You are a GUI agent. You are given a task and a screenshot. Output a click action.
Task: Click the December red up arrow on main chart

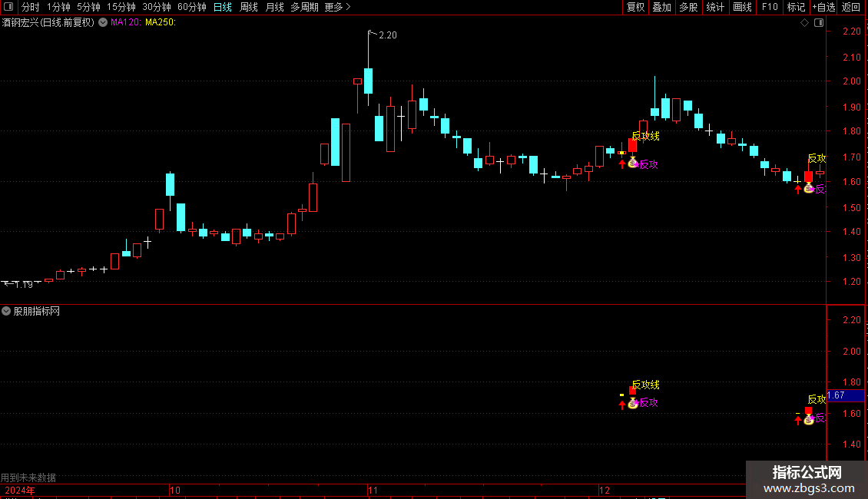pyautogui.click(x=622, y=164)
